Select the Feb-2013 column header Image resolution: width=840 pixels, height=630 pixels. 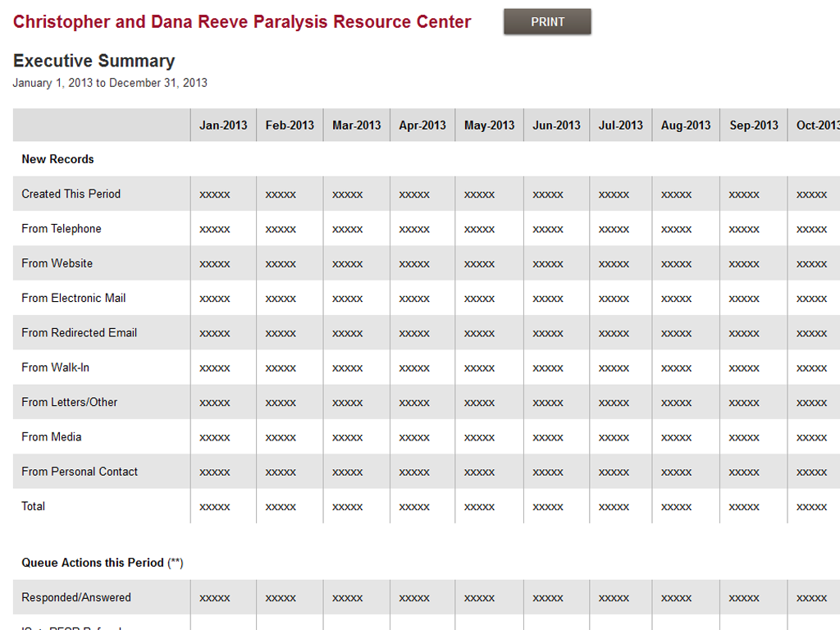(289, 125)
